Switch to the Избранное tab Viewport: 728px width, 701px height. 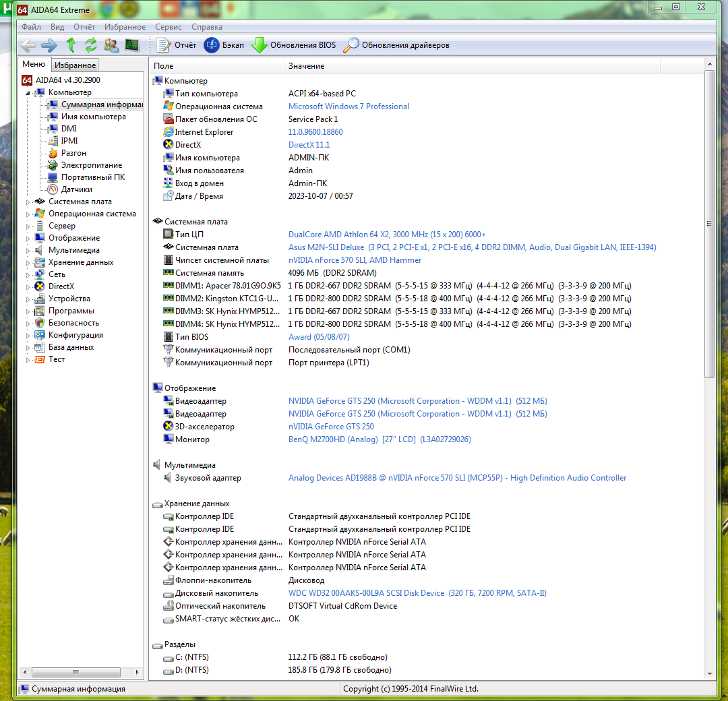pyautogui.click(x=75, y=65)
